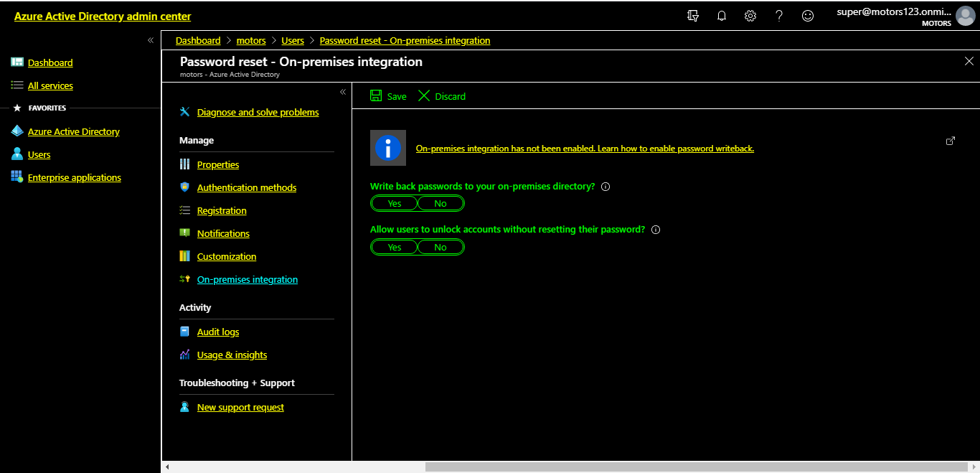This screenshot has width=980, height=473.
Task: Select Properties menu item
Action: point(218,164)
